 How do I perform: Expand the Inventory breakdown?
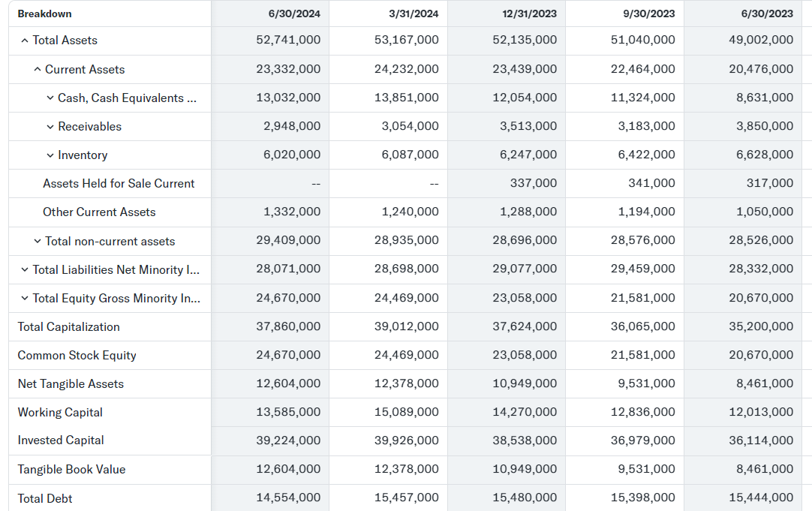[x=50, y=155]
